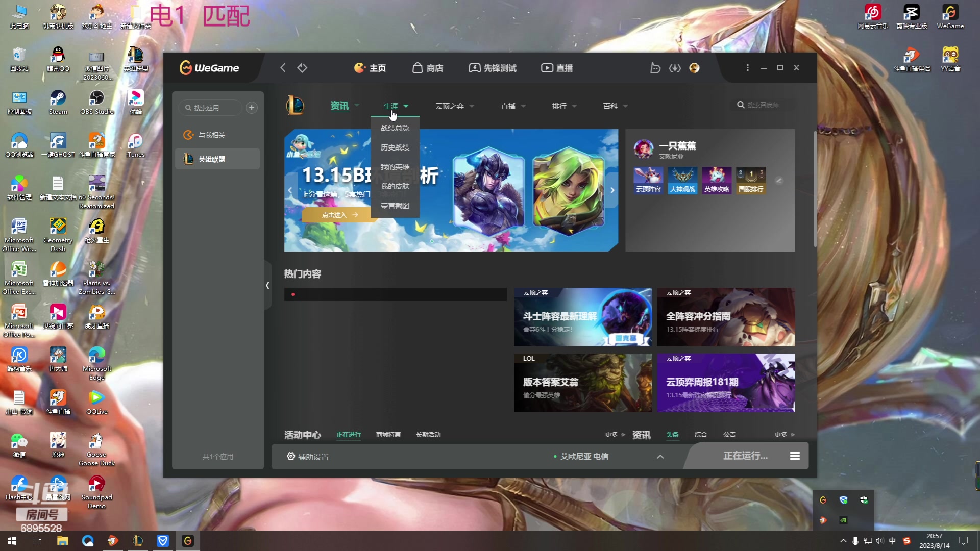Switch to the 长期活动 activity tab
This screenshot has height=551, width=980.
pos(428,435)
